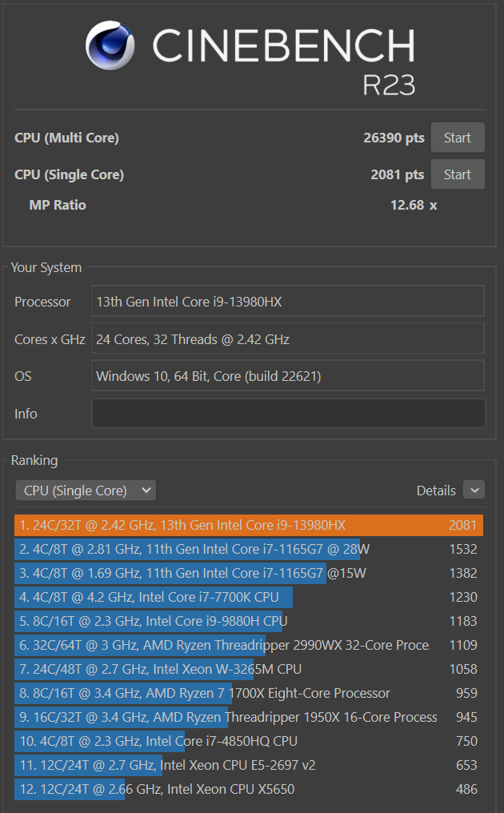Open the CPU (Single Core) ranking dropdown
Image resolution: width=504 pixels, height=813 pixels.
(x=86, y=491)
